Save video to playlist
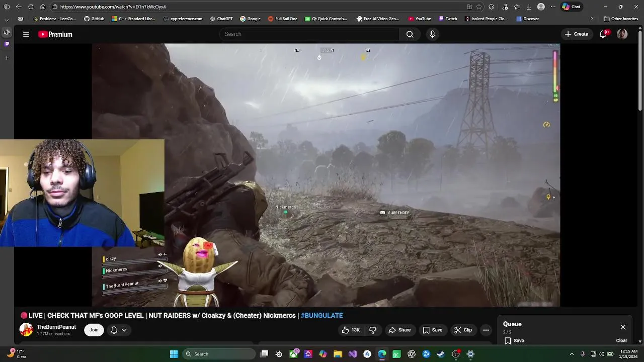This screenshot has width=644, height=362. pyautogui.click(x=433, y=330)
